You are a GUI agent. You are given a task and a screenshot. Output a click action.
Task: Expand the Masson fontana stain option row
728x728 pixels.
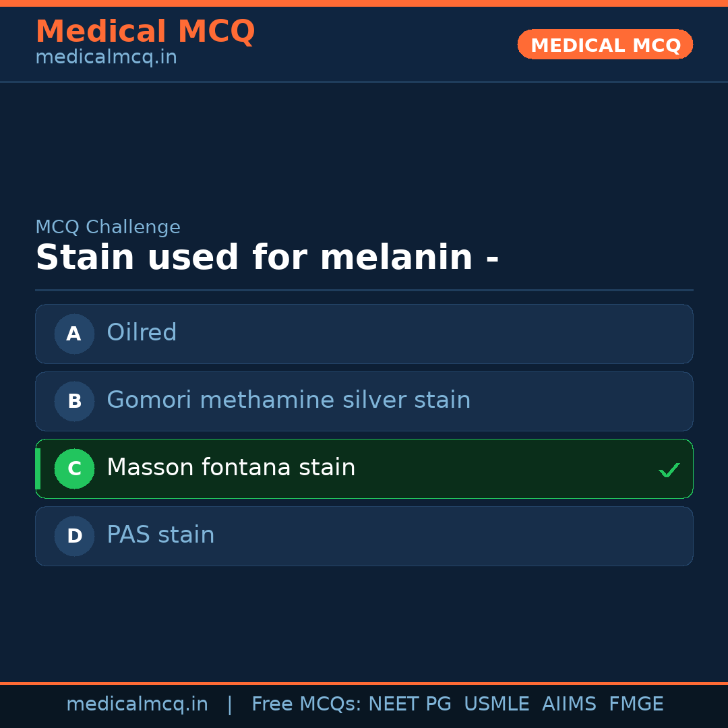click(x=364, y=468)
